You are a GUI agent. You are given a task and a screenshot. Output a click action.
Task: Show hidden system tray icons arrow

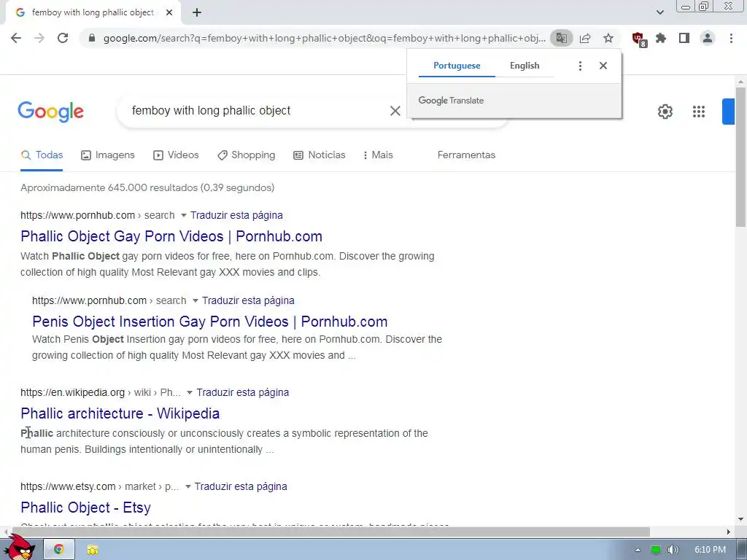coord(638,550)
